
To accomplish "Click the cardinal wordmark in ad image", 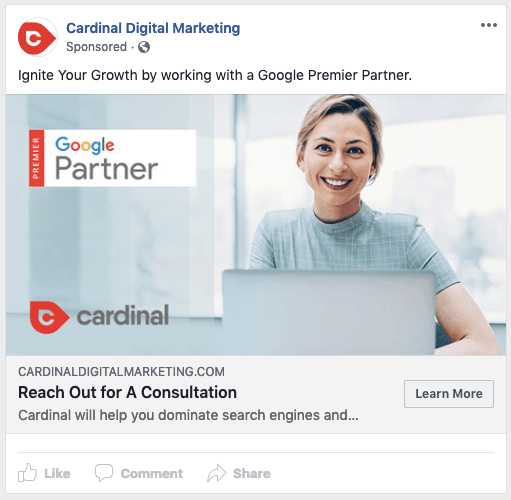I will click(123, 315).
